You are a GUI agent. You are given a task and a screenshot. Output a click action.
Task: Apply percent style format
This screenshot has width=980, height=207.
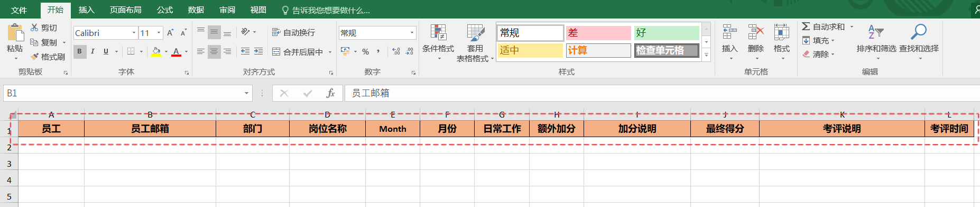coord(365,51)
